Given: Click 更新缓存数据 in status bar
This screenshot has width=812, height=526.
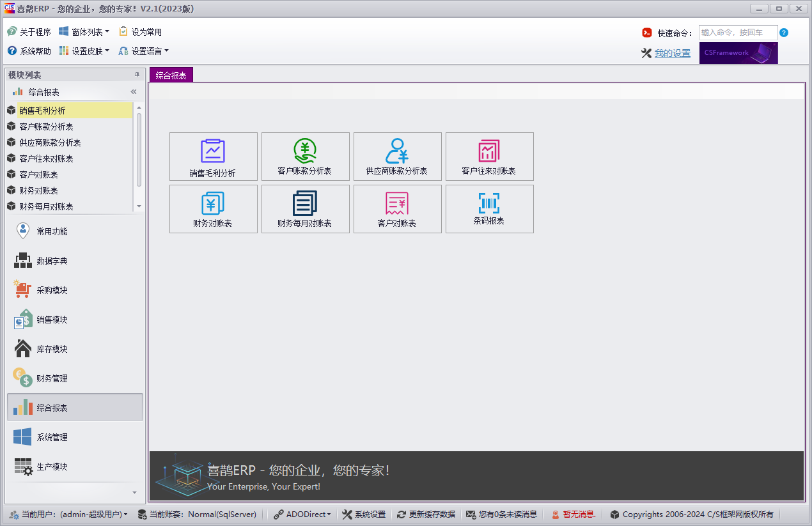Looking at the screenshot, I should click(426, 514).
